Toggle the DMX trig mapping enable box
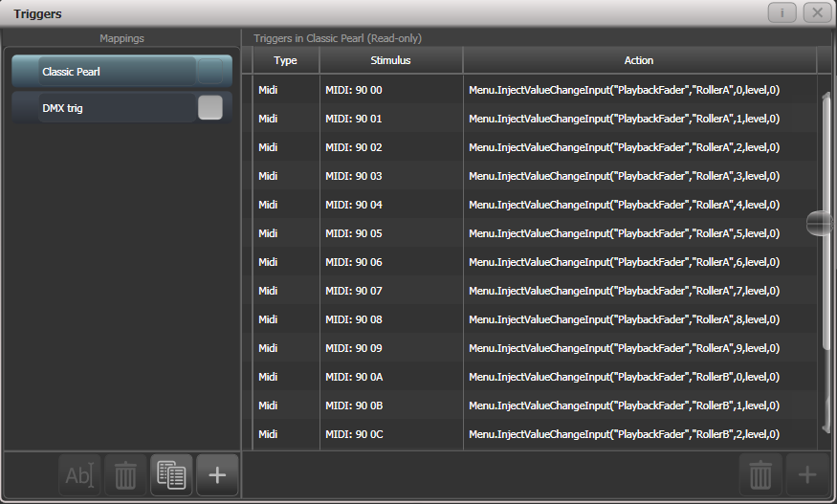This screenshot has height=504, width=837. pos(210,108)
